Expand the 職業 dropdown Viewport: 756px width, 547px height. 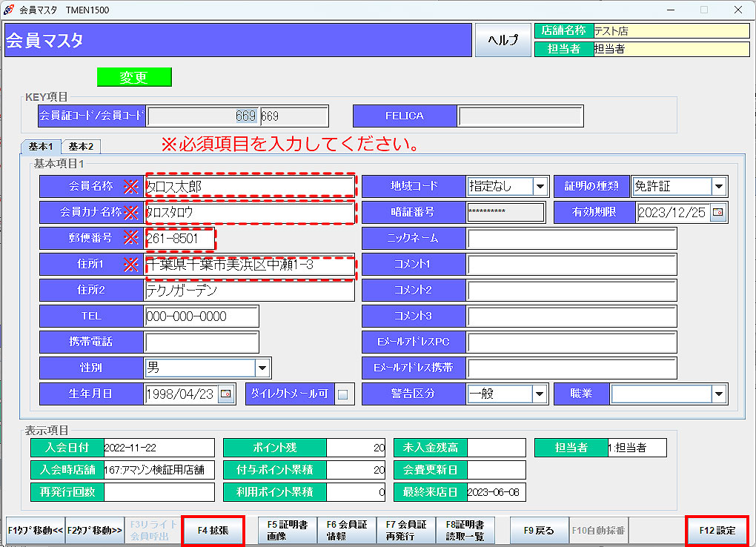[718, 394]
